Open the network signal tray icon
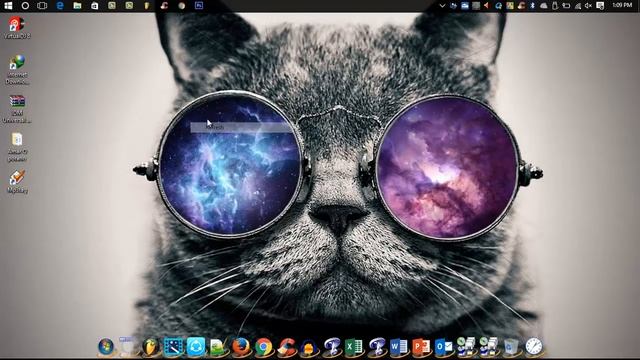This screenshot has width=640, height=360. click(x=578, y=6)
